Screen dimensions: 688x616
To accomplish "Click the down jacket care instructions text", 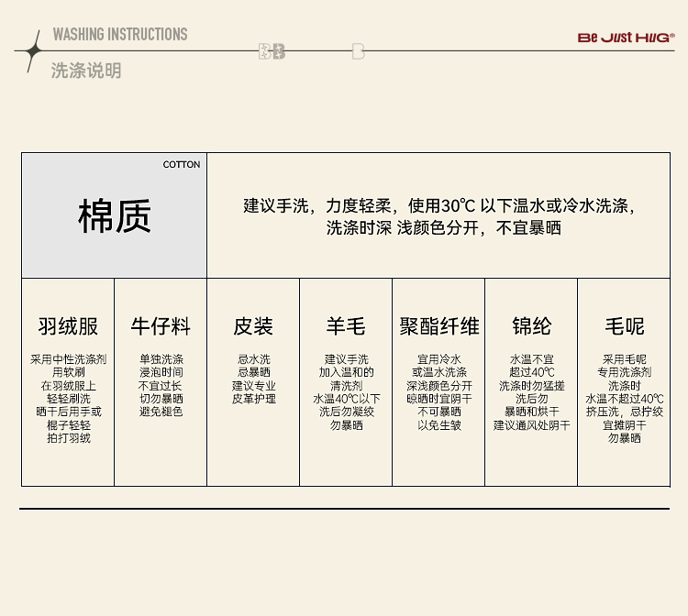I will 68,399.
